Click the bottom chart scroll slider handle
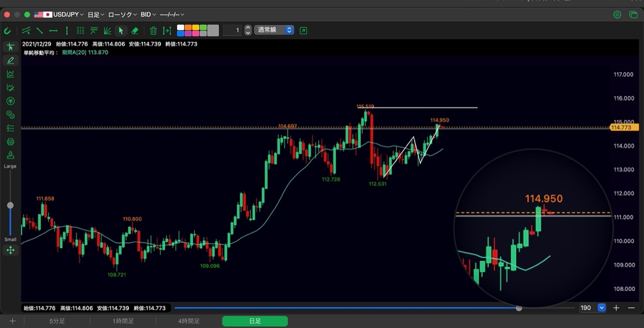Screen dimensions: 644x328 [x=518, y=308]
